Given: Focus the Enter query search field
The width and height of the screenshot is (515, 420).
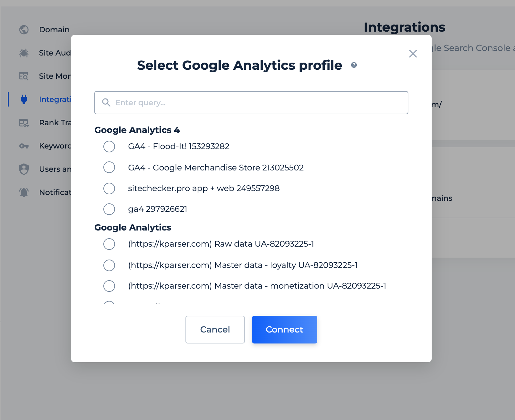Looking at the screenshot, I should pyautogui.click(x=251, y=103).
